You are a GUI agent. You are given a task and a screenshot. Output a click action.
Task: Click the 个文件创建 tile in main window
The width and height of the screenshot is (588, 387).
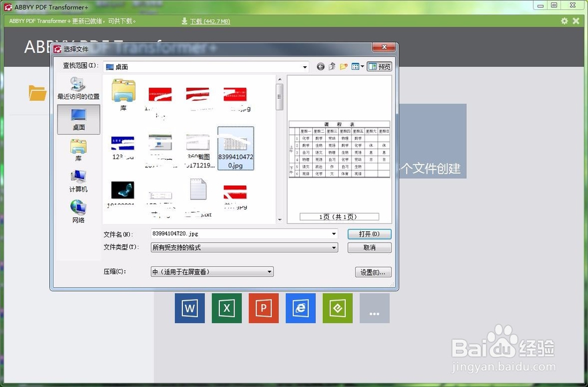click(x=432, y=141)
